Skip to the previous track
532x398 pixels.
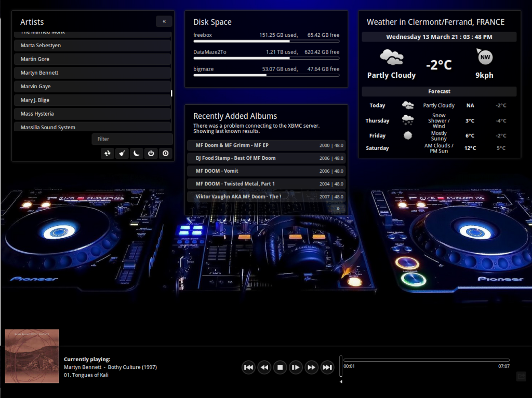pos(248,367)
